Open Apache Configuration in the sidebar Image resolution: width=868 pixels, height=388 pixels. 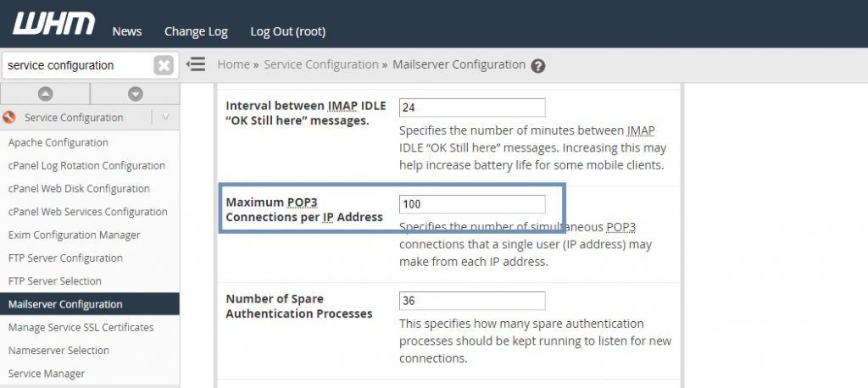point(58,142)
